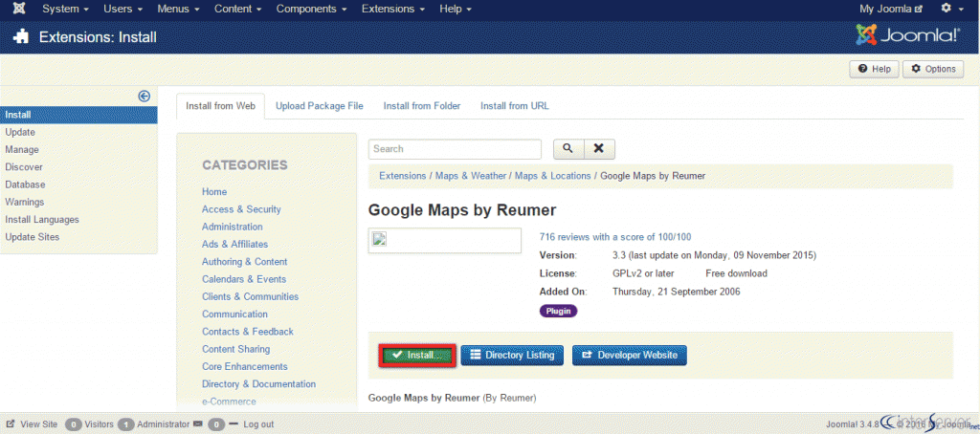
Task: Open the Menus dropdown
Action: (x=178, y=9)
